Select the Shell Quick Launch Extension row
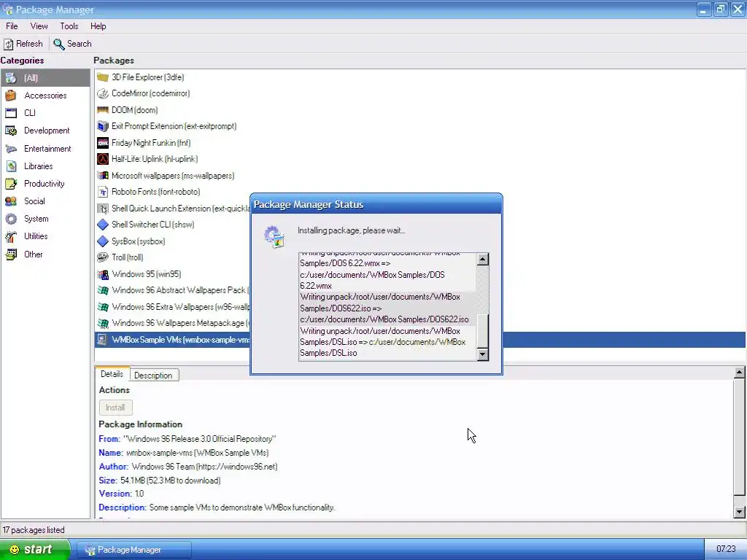Viewport: 747px width, 560px height. (x=419, y=209)
